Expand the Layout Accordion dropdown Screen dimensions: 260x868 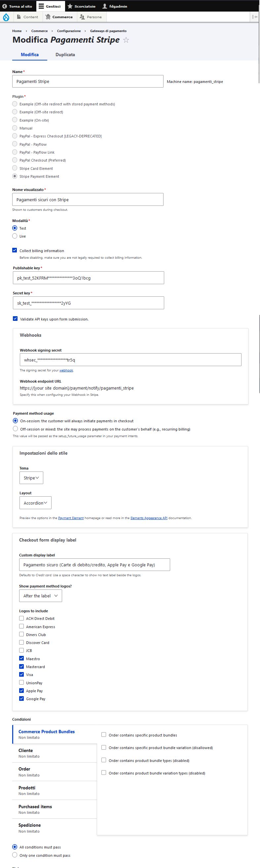tap(35, 503)
